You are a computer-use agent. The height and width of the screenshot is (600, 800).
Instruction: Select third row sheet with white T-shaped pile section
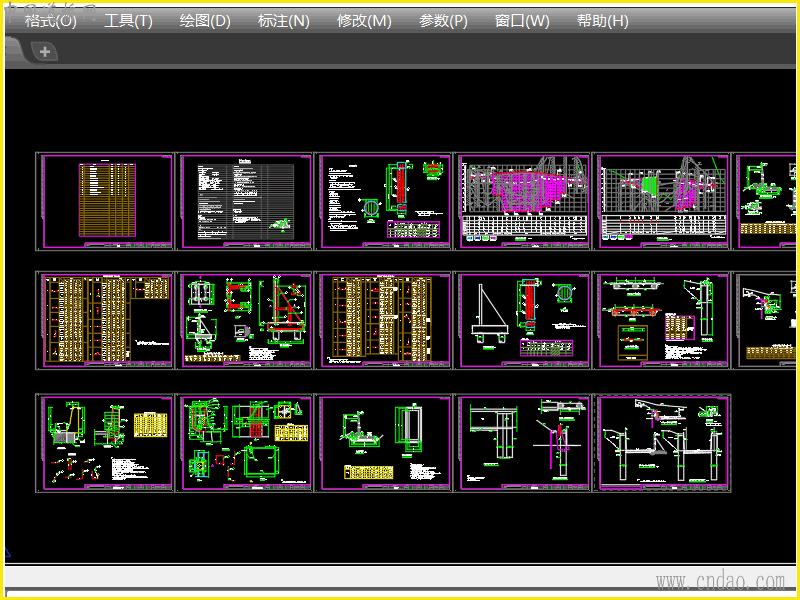coord(523,443)
